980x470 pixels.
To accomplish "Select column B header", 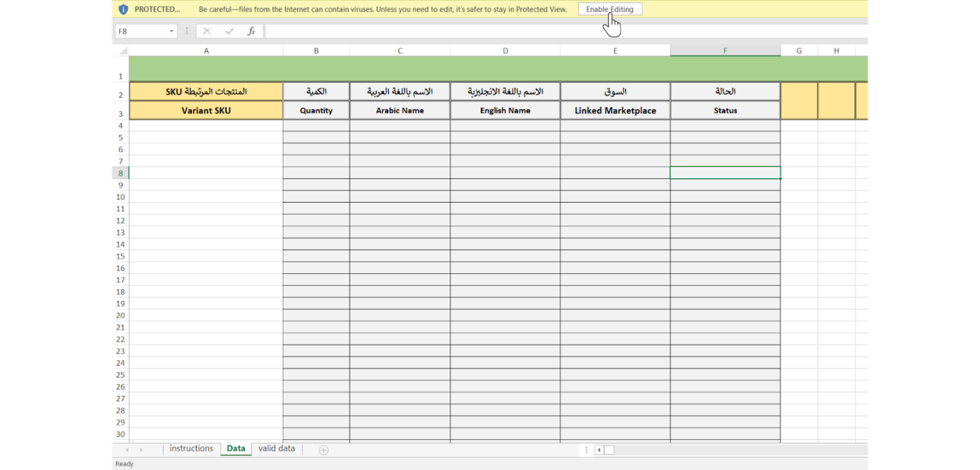I will [316, 51].
